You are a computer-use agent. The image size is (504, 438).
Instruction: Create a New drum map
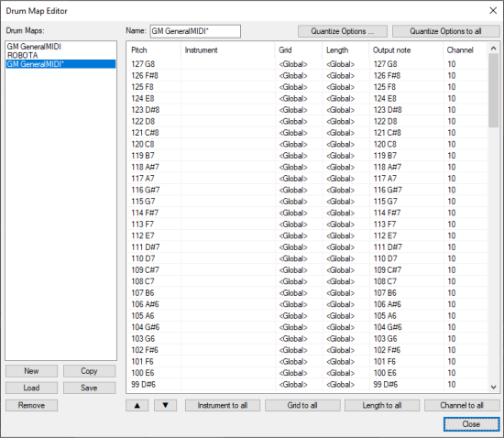click(x=31, y=371)
